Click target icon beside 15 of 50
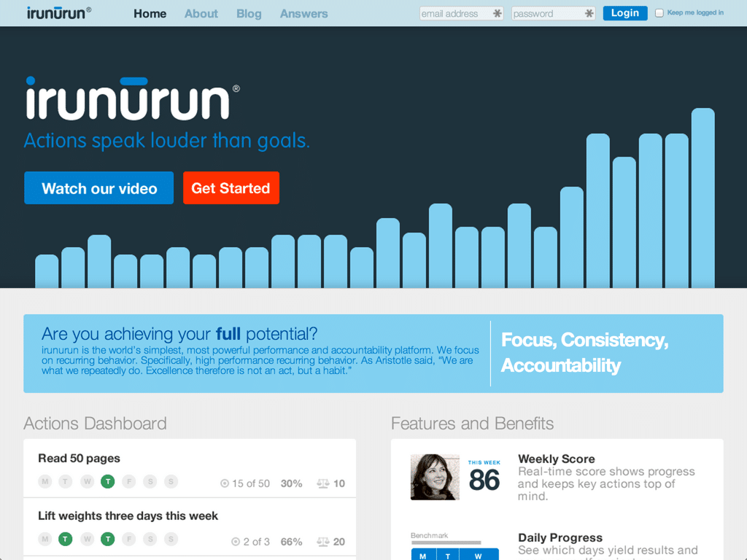747x560 pixels. coord(225,483)
